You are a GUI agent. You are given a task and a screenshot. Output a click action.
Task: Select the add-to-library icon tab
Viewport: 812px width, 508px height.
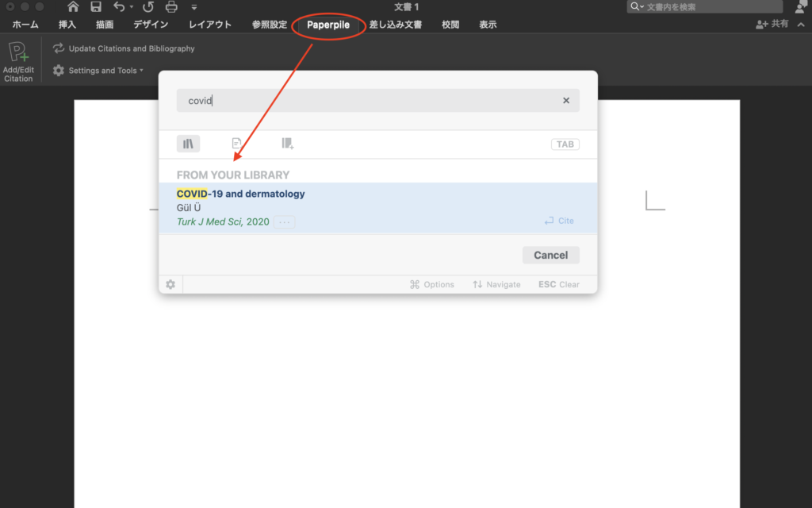coord(287,143)
